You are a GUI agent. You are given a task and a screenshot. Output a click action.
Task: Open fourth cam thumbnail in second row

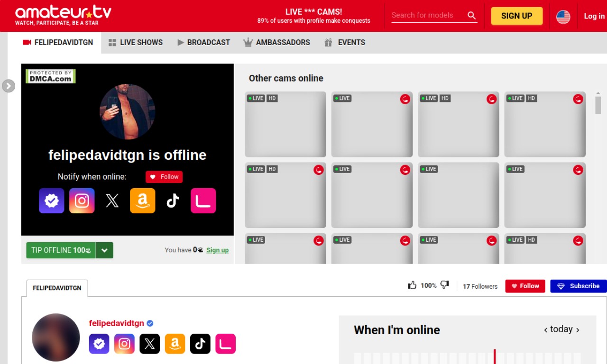pyautogui.click(x=545, y=195)
